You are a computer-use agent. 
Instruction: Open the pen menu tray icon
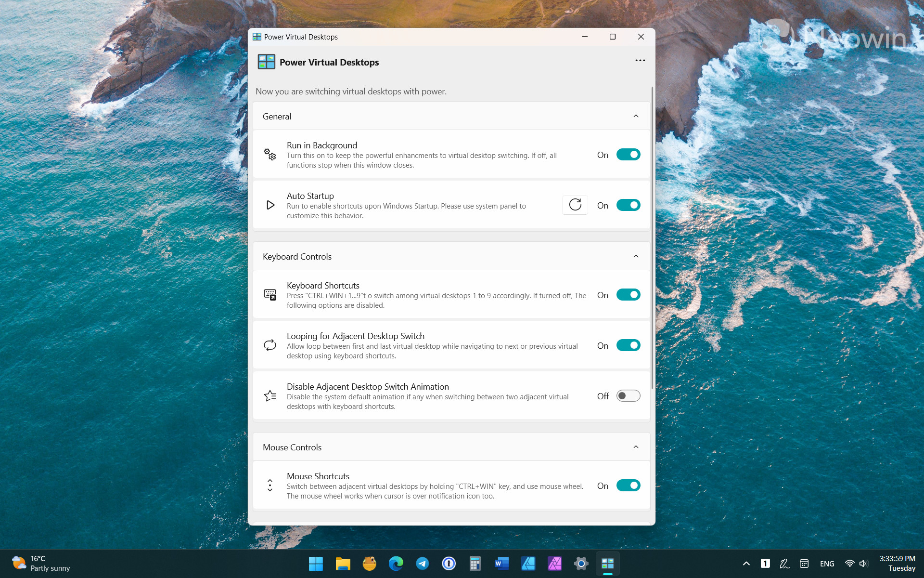tap(784, 564)
